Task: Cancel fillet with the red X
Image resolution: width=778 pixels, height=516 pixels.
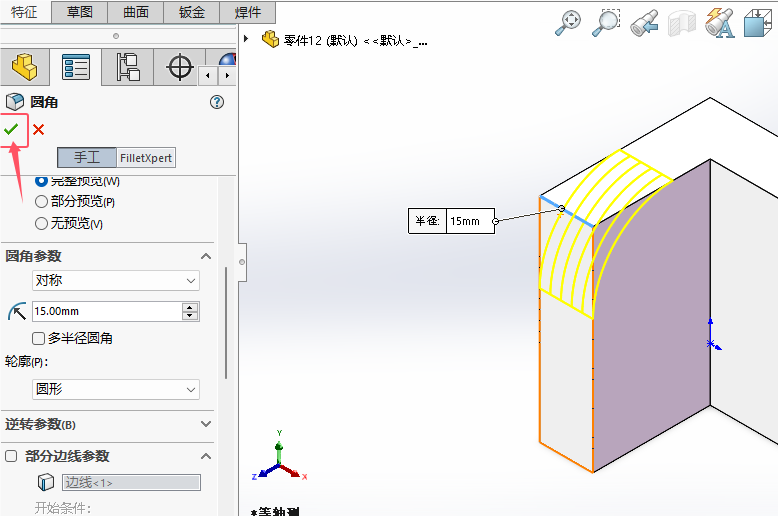Action: click(x=38, y=129)
